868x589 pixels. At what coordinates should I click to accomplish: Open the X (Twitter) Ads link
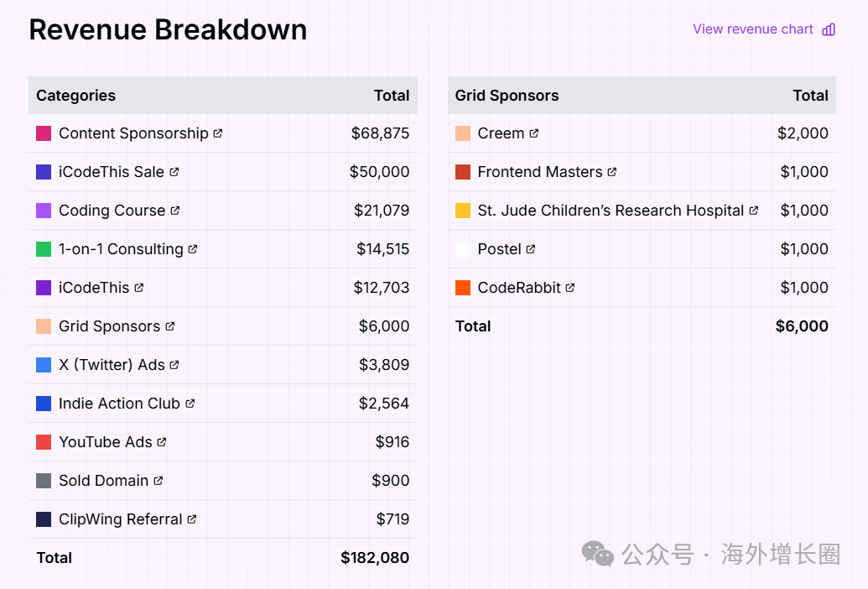(112, 365)
